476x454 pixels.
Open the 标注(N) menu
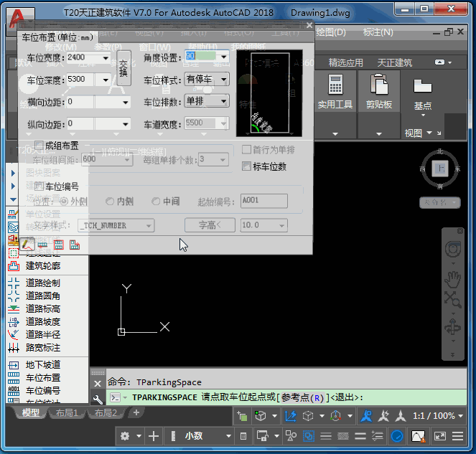pyautogui.click(x=378, y=32)
